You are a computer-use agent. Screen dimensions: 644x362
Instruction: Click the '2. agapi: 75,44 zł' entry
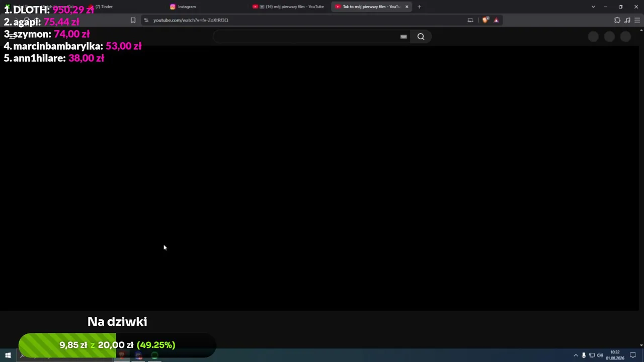pos(41,22)
